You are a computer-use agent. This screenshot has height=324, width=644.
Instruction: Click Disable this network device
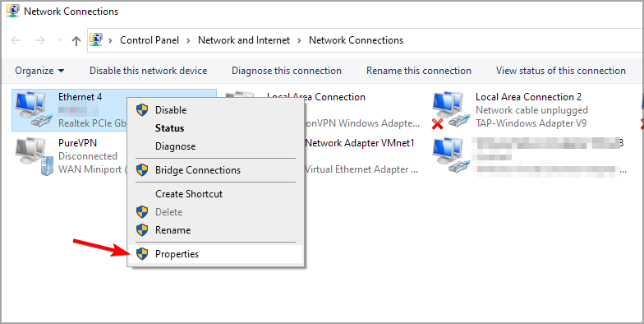point(148,71)
